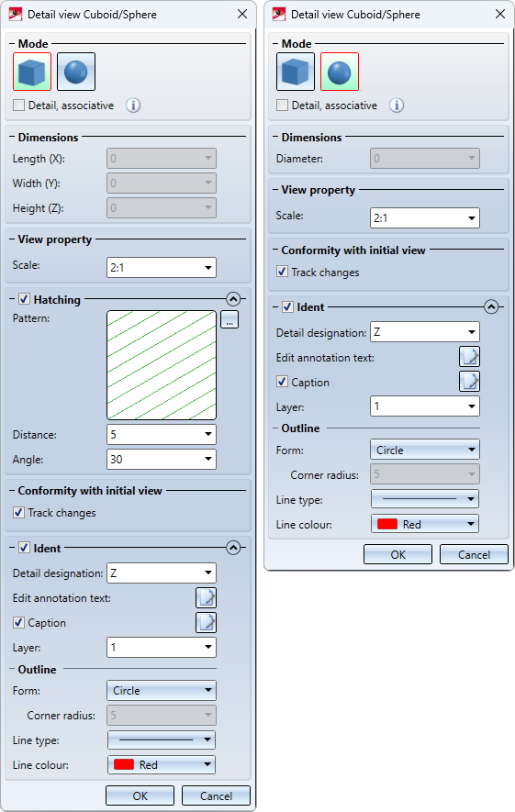Enable Detail, associative in right dialog
The image size is (515, 812).
coord(283,106)
